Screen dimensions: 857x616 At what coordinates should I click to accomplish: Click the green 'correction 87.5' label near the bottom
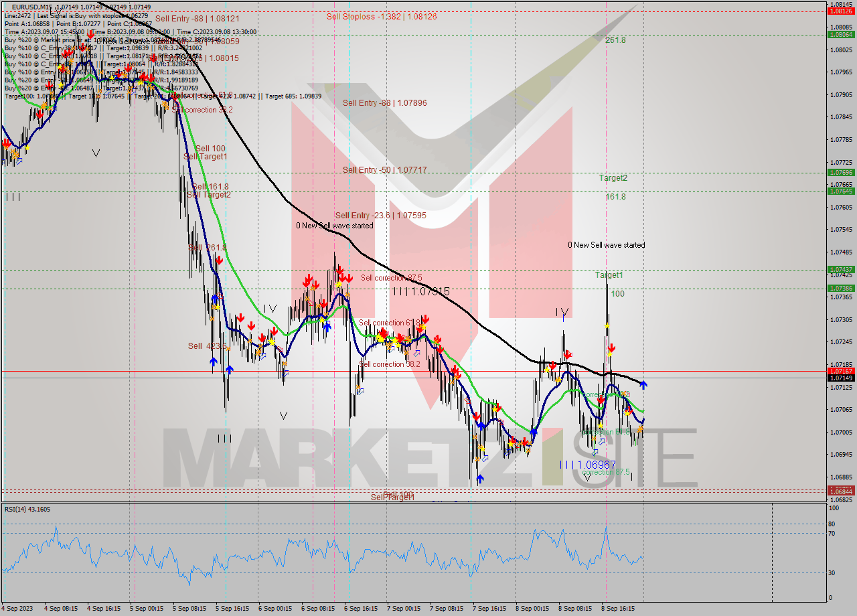pyautogui.click(x=606, y=472)
